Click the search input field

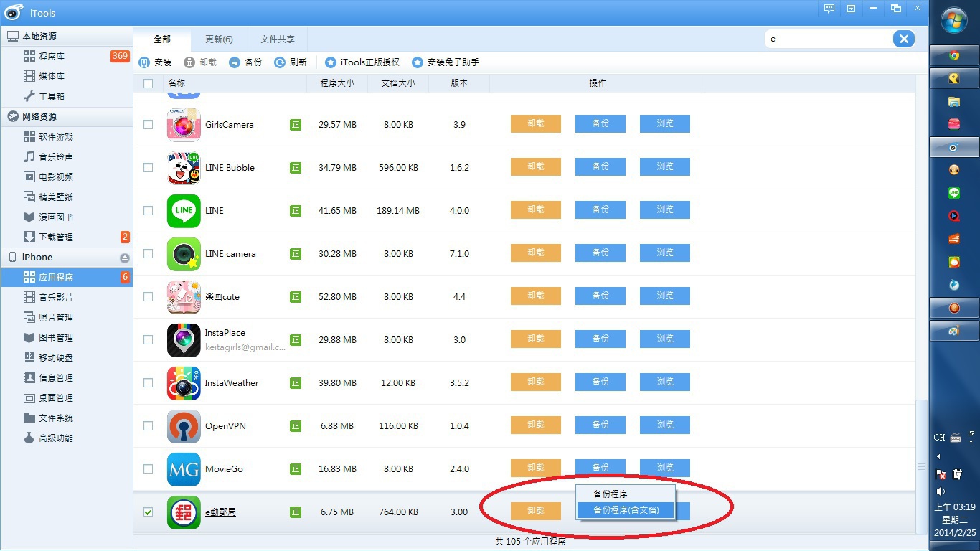tap(829, 39)
